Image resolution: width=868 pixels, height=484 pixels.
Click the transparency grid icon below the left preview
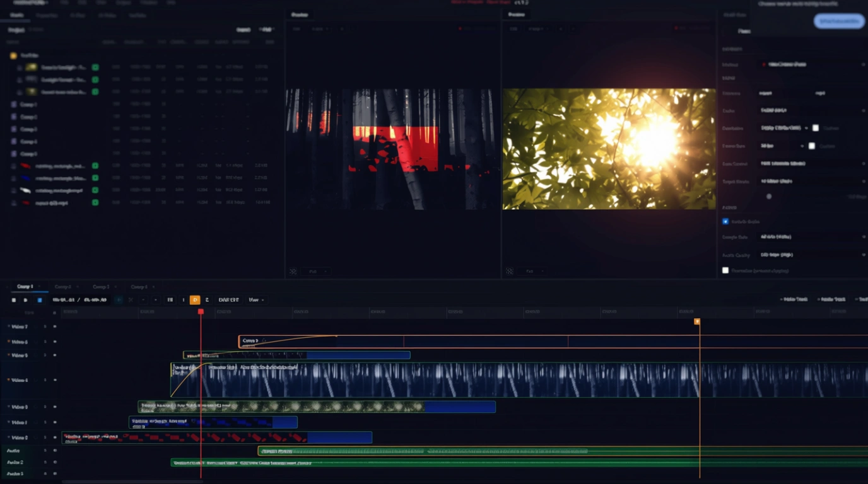(x=293, y=272)
